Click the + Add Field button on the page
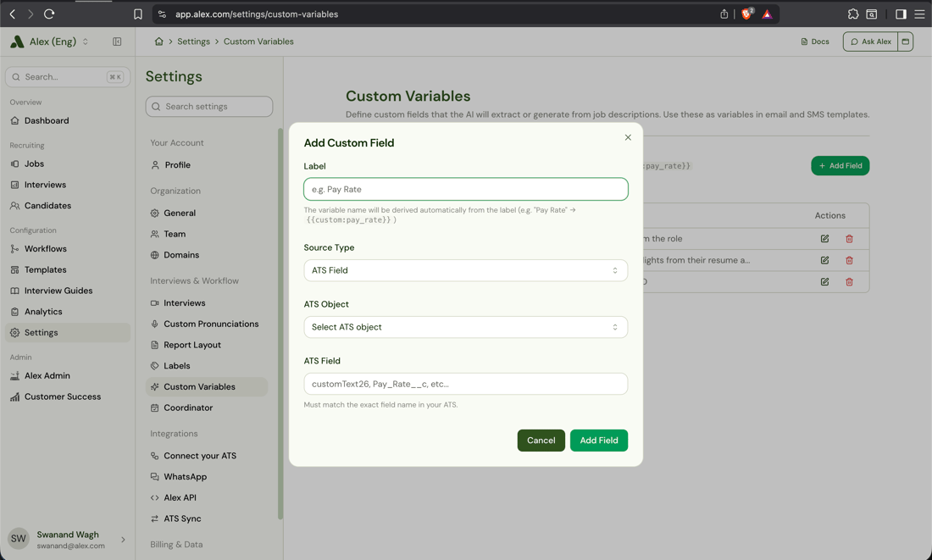This screenshot has width=932, height=560. (x=840, y=166)
